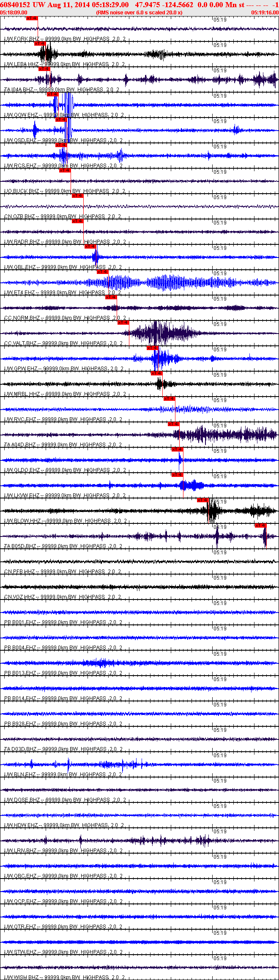Screen dimensions: 279x980
Task: Select the pick marker on the CN.OZB.BHZ trace
Action: pyautogui.click(x=78, y=196)
